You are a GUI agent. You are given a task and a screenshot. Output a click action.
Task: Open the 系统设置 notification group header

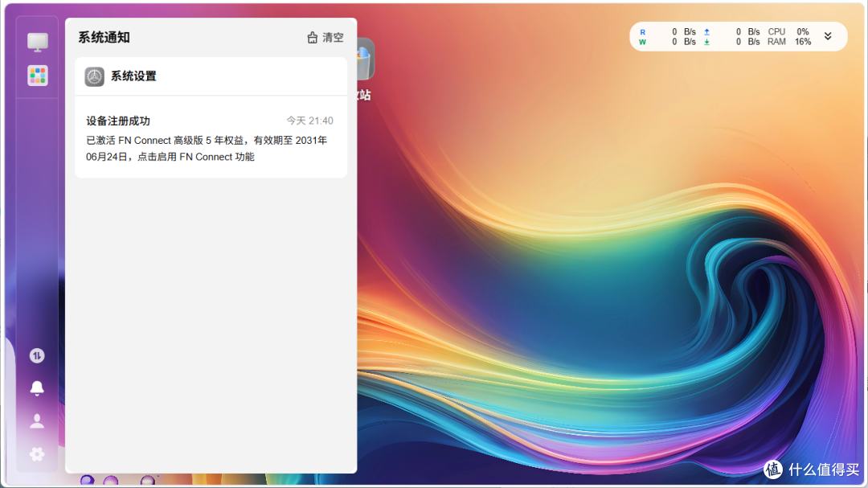click(x=211, y=76)
